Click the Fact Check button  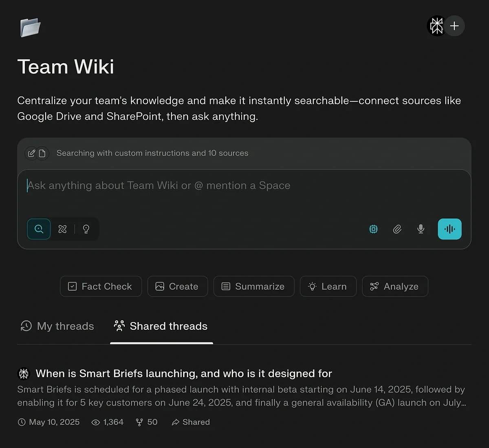point(101,287)
